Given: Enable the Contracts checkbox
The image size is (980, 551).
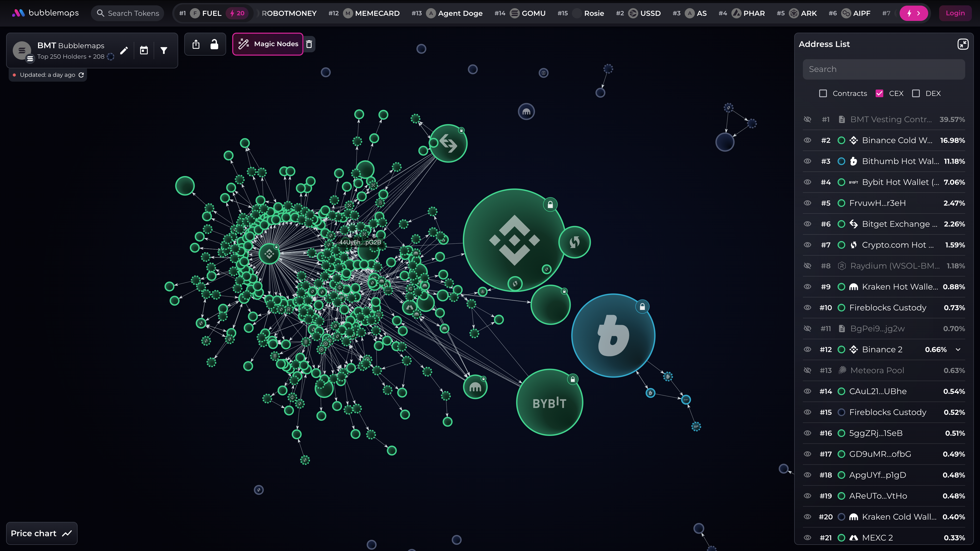Looking at the screenshot, I should click(823, 94).
